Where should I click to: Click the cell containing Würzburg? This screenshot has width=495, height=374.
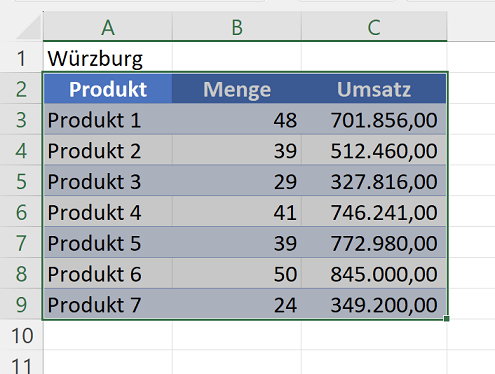108,58
